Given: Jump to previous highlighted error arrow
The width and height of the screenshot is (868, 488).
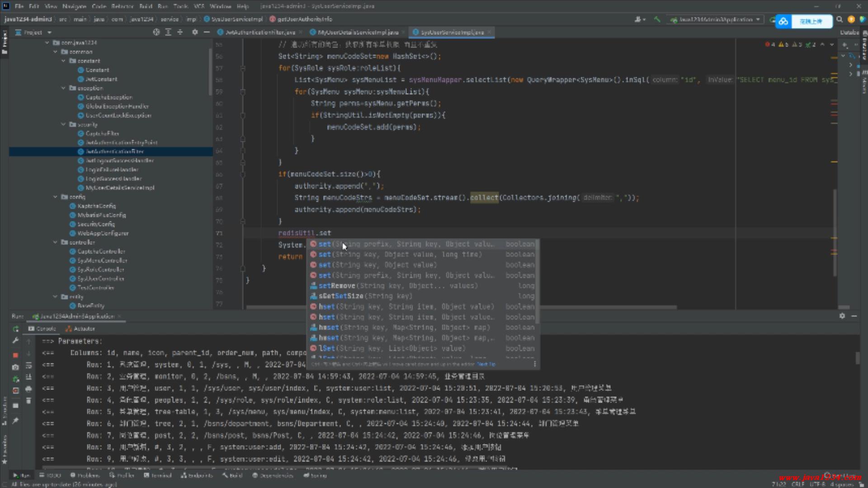Looking at the screenshot, I should coord(822,44).
